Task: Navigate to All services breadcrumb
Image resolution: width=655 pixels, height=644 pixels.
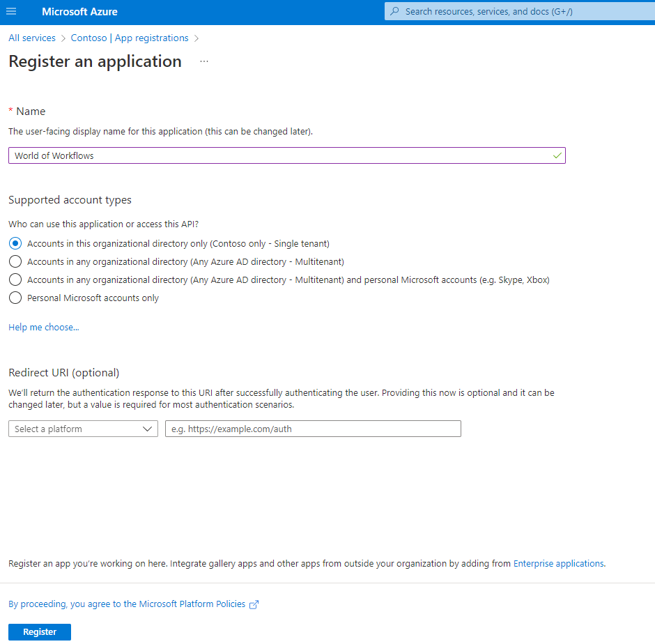Action: (31, 38)
